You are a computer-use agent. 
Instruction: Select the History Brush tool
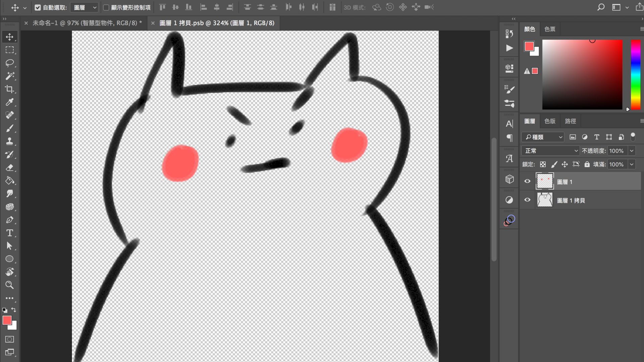tap(9, 155)
